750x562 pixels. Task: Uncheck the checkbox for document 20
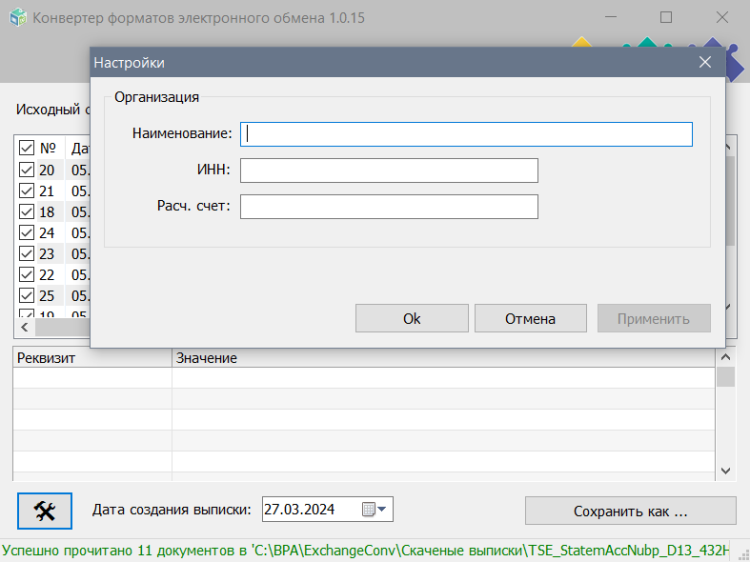click(27, 170)
